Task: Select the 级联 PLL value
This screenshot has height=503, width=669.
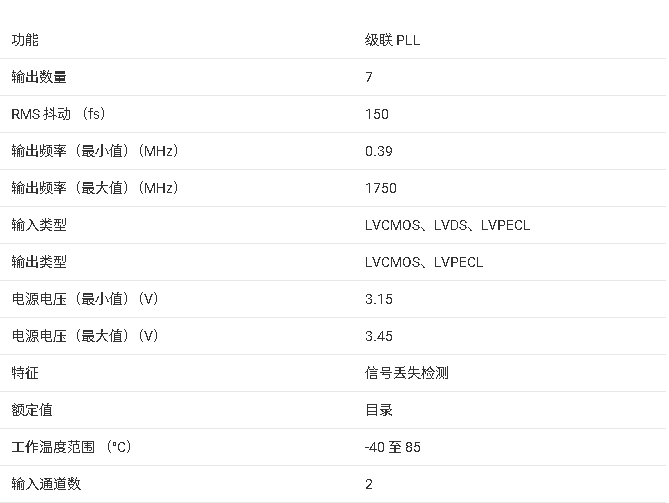Action: [x=393, y=40]
